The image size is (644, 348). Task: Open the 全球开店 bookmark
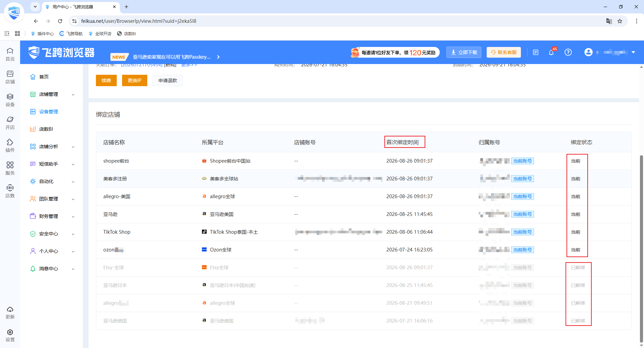(x=100, y=34)
